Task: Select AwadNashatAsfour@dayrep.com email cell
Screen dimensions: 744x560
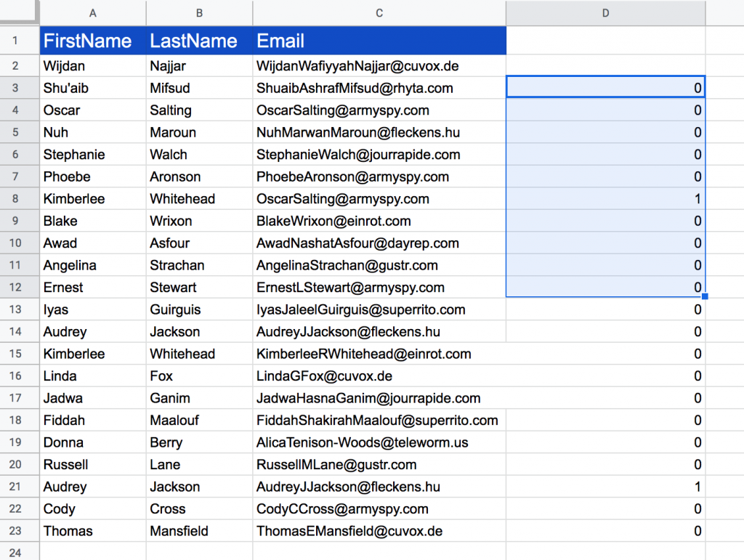Action: (x=379, y=243)
